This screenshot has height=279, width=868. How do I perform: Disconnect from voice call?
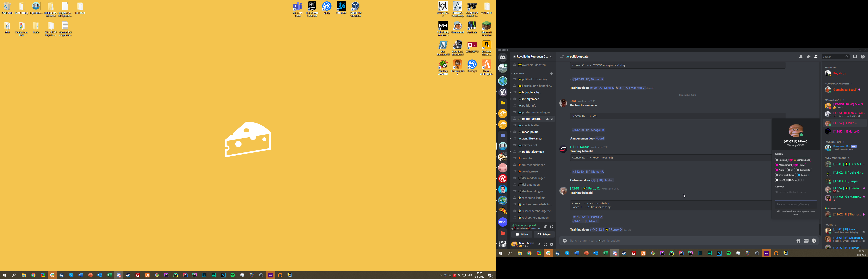552,227
